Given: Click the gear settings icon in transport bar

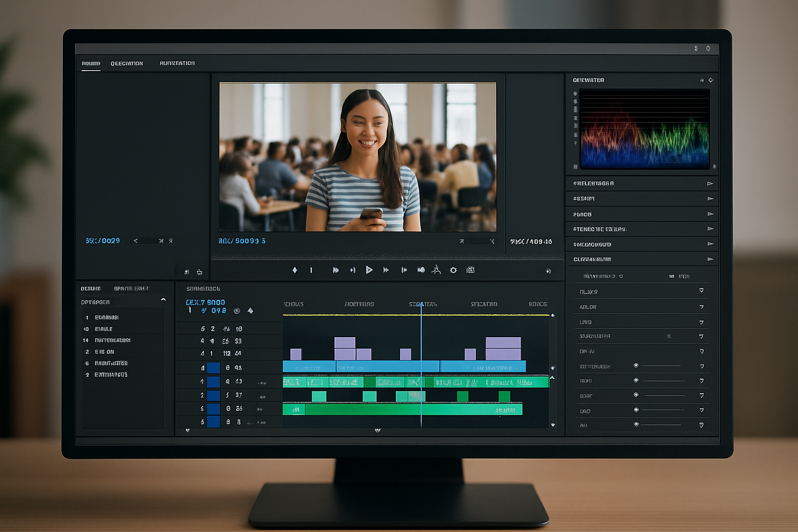Looking at the screenshot, I should (453, 270).
